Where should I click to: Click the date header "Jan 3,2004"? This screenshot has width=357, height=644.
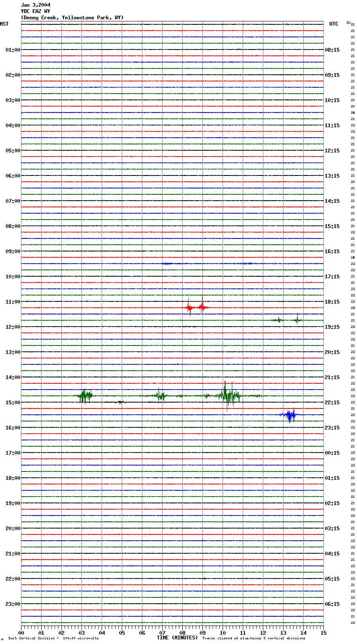point(35,5)
